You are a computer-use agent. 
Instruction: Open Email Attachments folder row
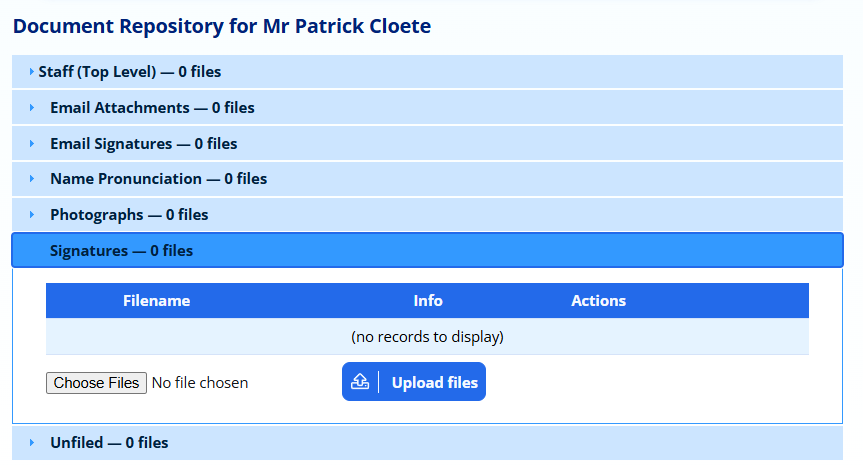[x=152, y=108]
